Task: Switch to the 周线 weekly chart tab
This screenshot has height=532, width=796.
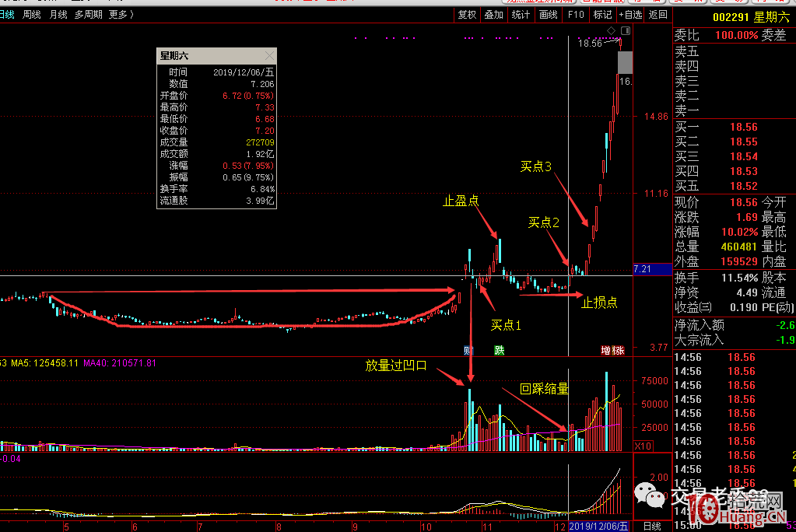Action: (x=31, y=15)
